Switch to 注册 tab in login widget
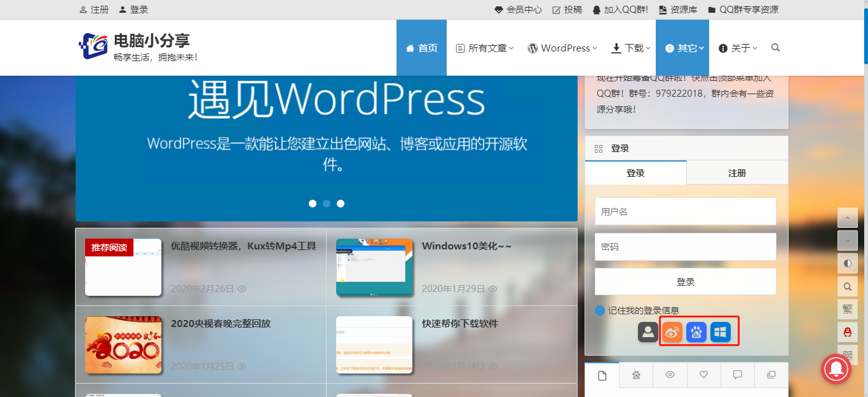Screen dimensions: 868x397 click(737, 173)
